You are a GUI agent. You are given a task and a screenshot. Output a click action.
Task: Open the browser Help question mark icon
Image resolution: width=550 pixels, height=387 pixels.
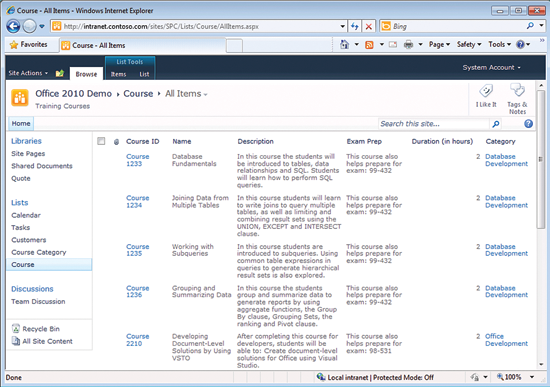[521, 45]
